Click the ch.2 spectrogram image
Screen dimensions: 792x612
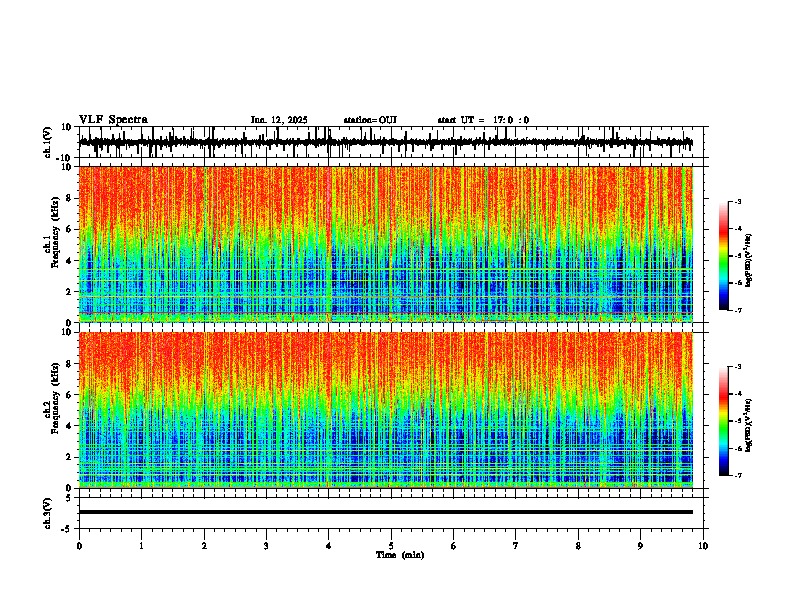[386, 410]
